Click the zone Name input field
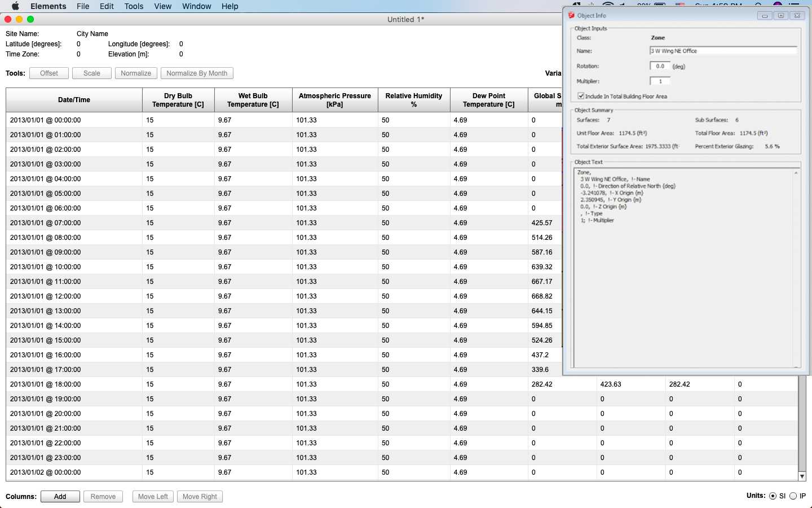The image size is (812, 508). (x=723, y=51)
